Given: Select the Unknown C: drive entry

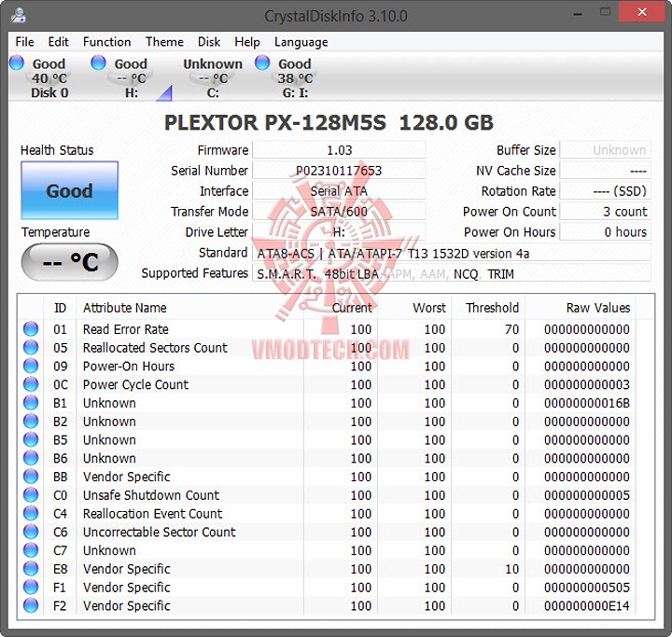Looking at the screenshot, I should (213, 78).
